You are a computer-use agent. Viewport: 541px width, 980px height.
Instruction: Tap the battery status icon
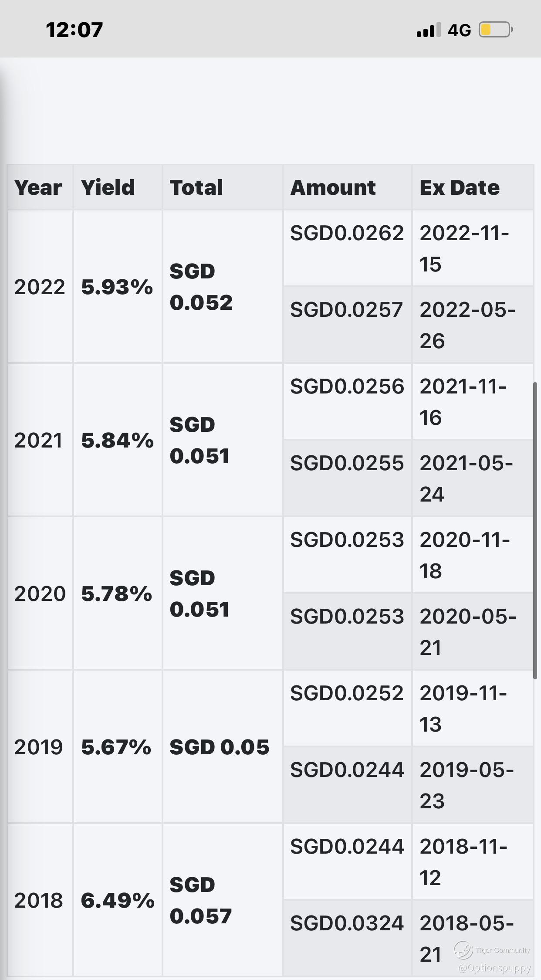(496, 30)
